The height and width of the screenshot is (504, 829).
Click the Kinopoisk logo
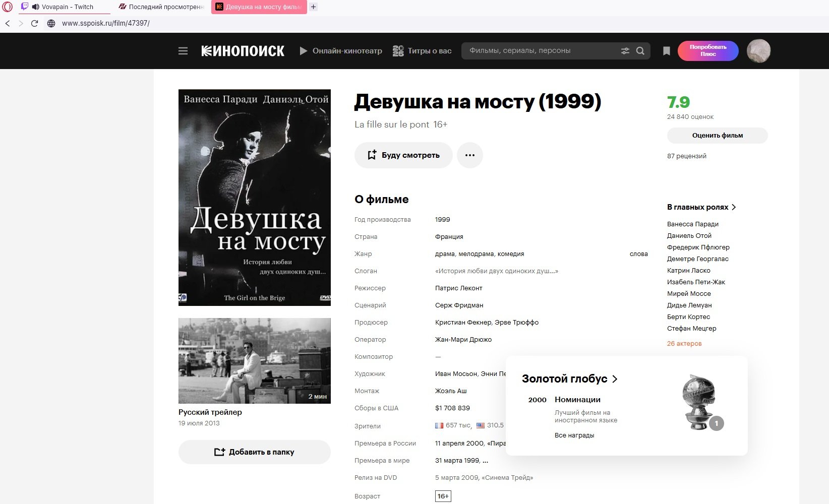(x=243, y=51)
